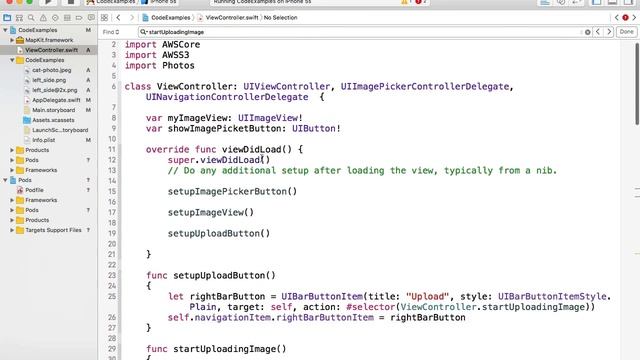Click var myImageView declaration
This screenshot has width=640, height=360.
pos(224,118)
